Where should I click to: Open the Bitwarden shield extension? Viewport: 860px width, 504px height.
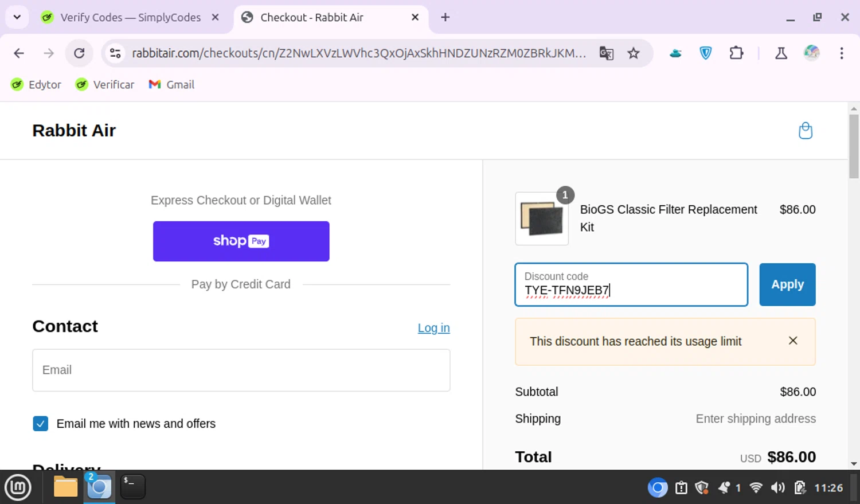click(706, 53)
